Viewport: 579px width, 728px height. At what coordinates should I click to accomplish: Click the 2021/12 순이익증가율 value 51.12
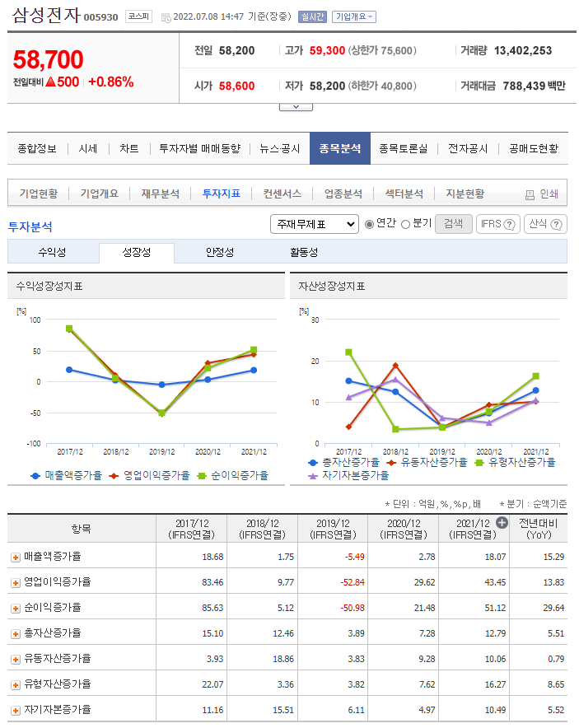[495, 608]
